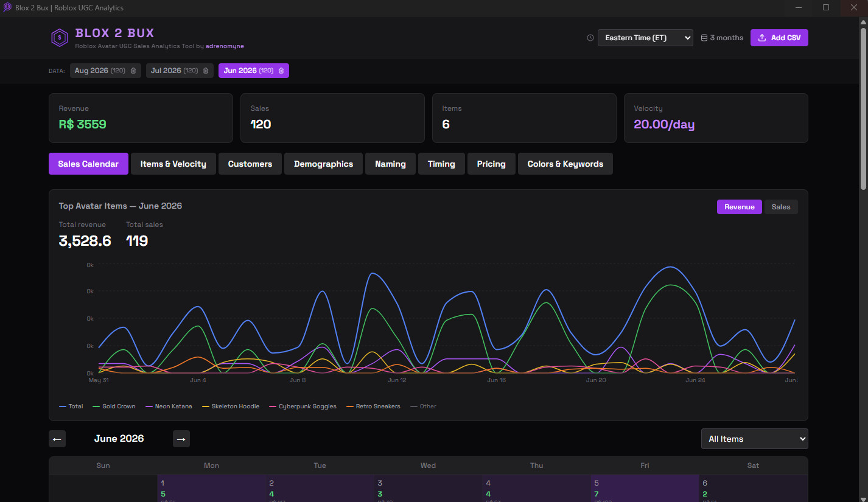The width and height of the screenshot is (868, 502).
Task: Click the Items 6 summary card
Action: (x=524, y=118)
